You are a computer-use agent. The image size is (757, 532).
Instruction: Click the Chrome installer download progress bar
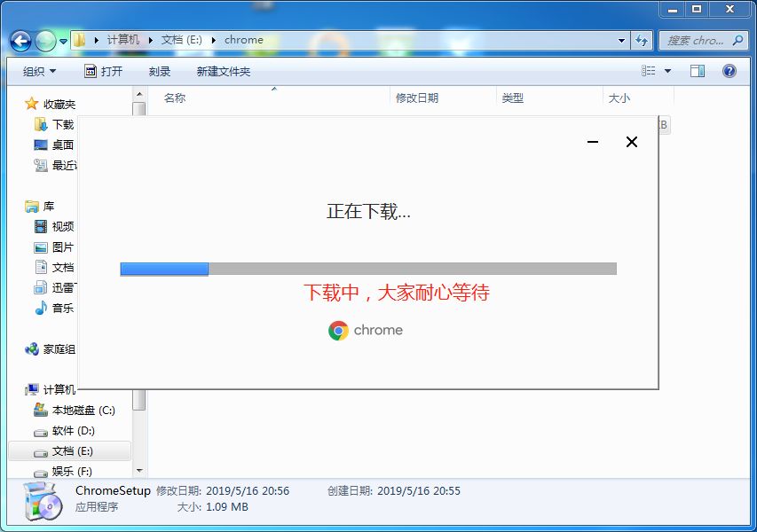(368, 269)
